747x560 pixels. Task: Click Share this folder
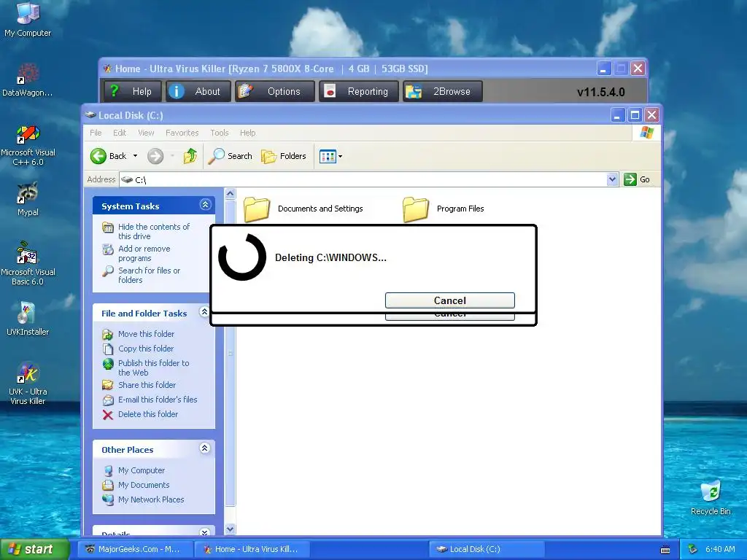pos(147,385)
